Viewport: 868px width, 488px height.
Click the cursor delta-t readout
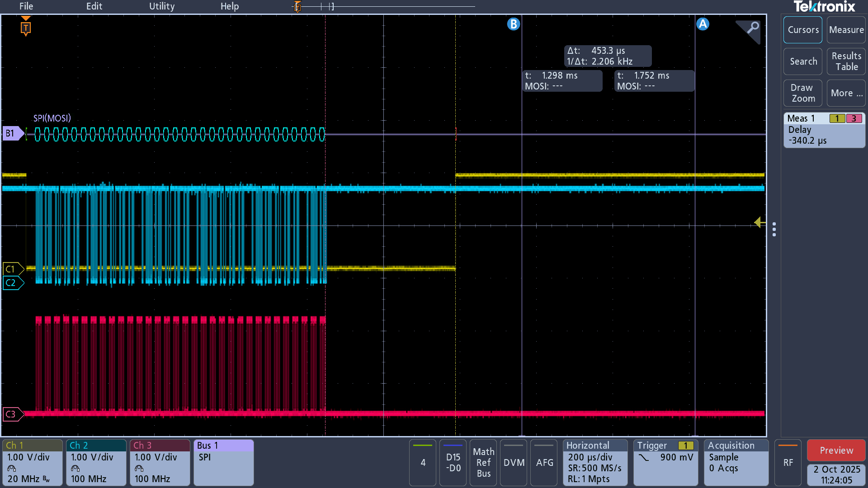click(608, 56)
